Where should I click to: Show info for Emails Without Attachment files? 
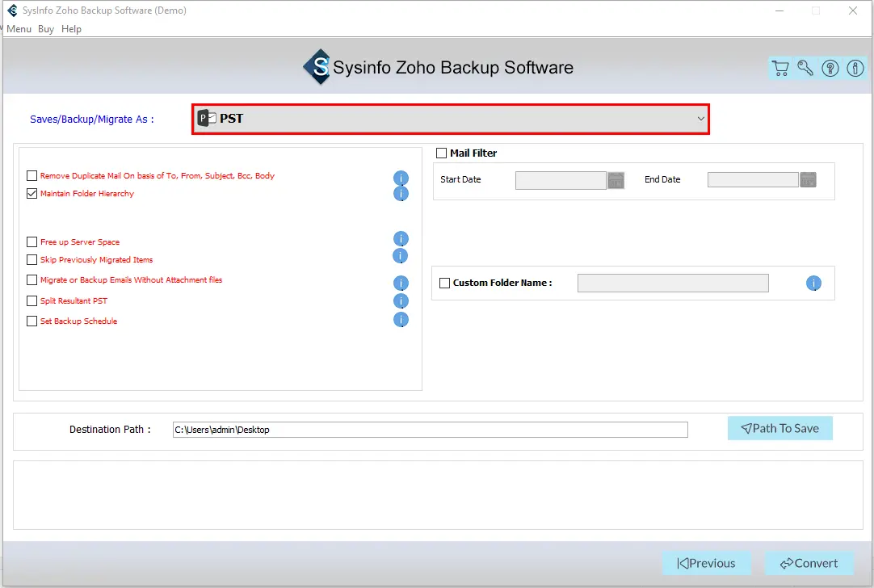pyautogui.click(x=401, y=283)
